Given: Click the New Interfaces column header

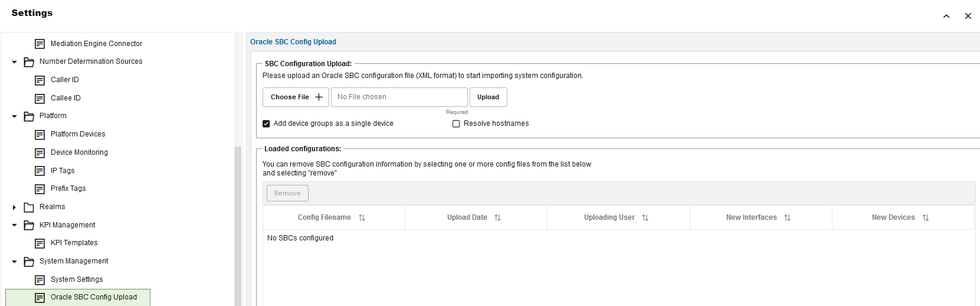Looking at the screenshot, I should point(761,217).
